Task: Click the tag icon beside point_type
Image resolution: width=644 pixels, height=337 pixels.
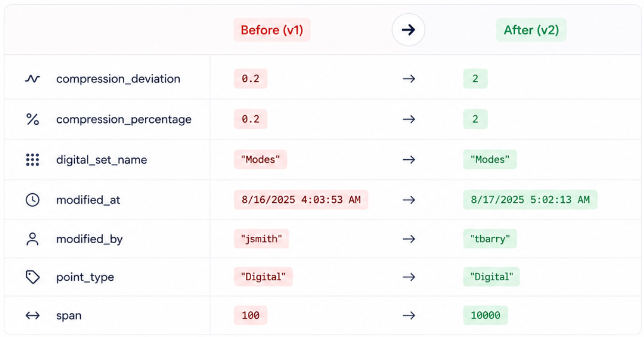Action: coord(33,277)
